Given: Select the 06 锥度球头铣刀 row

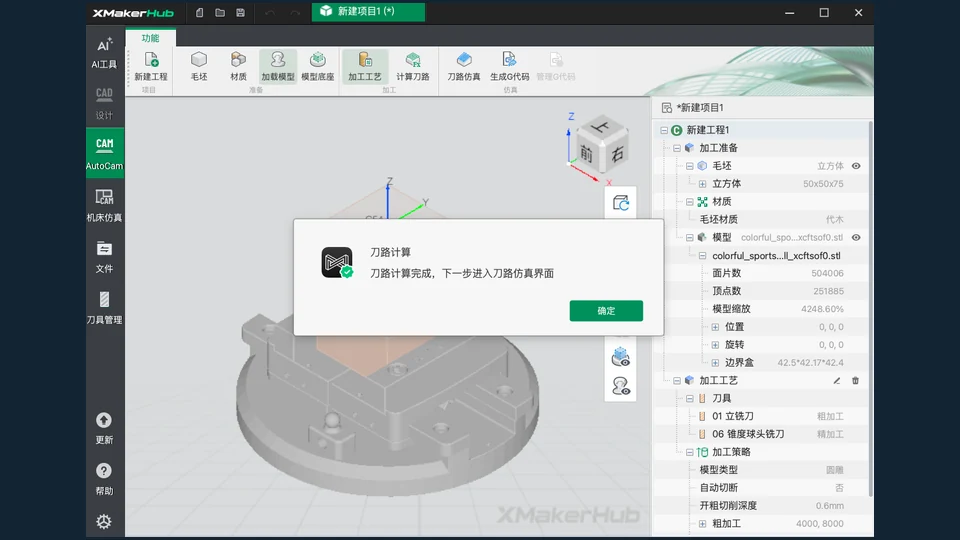Looking at the screenshot, I should coord(762,434).
